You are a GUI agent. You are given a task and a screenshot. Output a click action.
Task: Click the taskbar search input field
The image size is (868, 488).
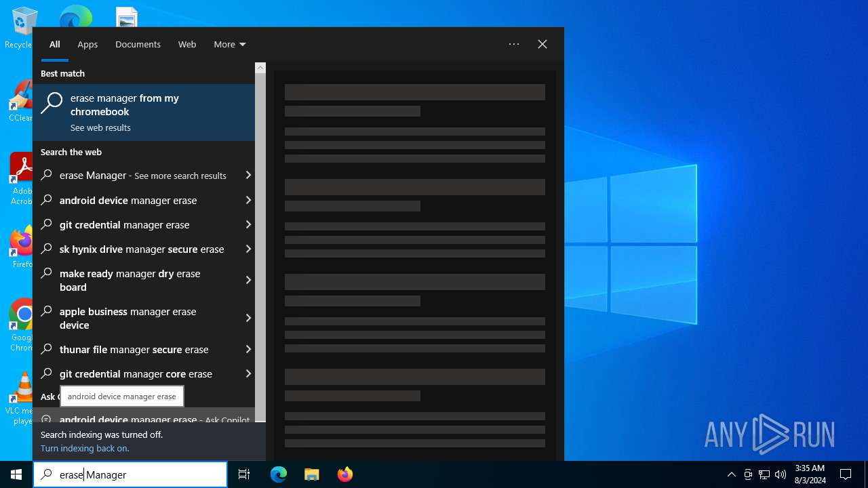130,474
